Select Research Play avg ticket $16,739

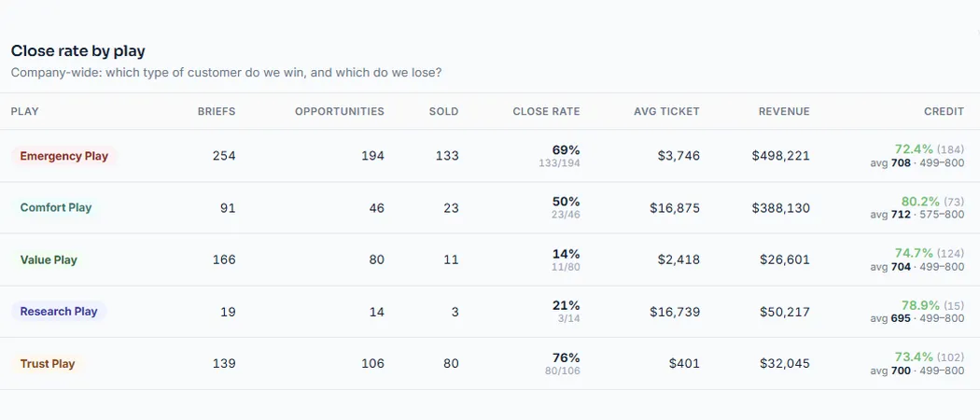[x=675, y=311]
